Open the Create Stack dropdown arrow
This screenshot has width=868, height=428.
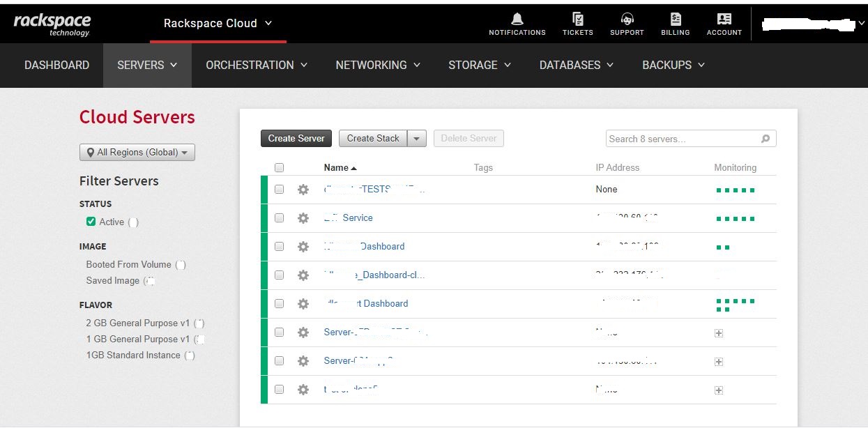coord(416,139)
